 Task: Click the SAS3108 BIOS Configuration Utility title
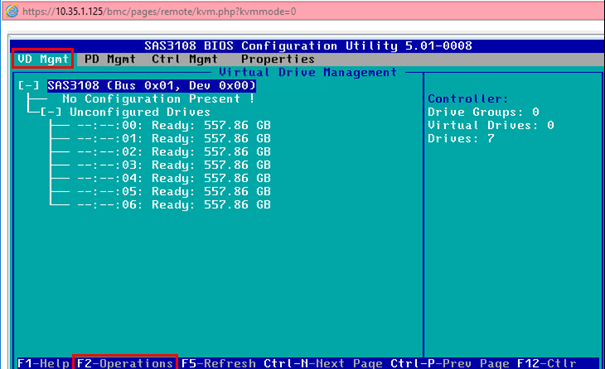point(308,46)
